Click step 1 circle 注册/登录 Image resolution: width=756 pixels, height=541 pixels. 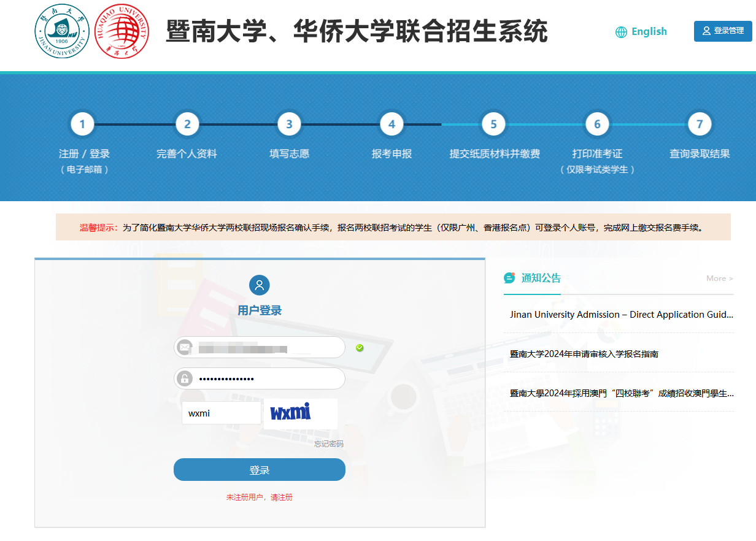pyautogui.click(x=83, y=125)
